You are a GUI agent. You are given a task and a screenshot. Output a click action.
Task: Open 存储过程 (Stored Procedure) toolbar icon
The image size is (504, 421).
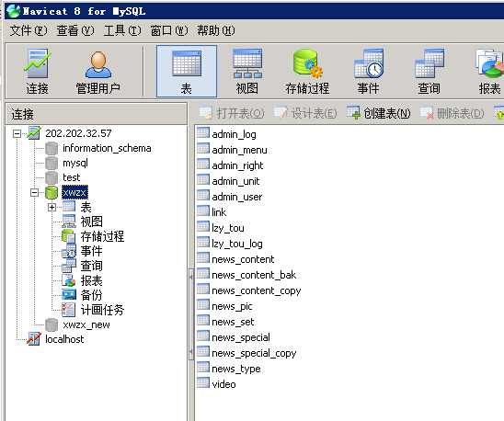[x=307, y=72]
